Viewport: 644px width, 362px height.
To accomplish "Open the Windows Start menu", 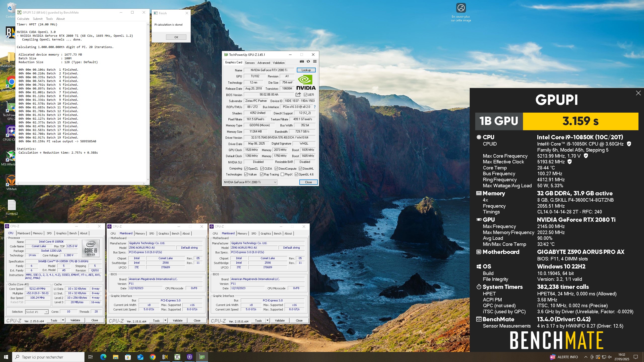I will pos(6,357).
